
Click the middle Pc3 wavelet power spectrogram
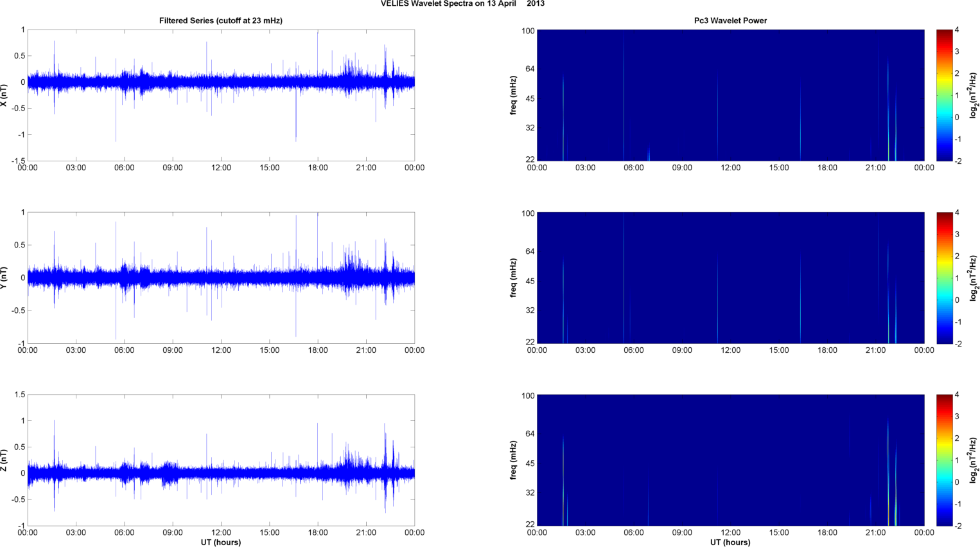coord(730,278)
